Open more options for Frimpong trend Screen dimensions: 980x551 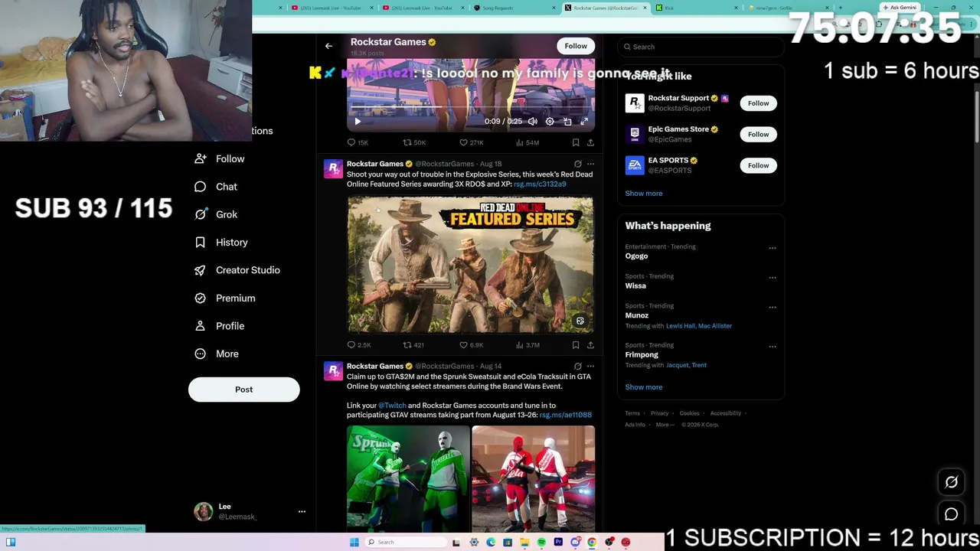tap(772, 347)
